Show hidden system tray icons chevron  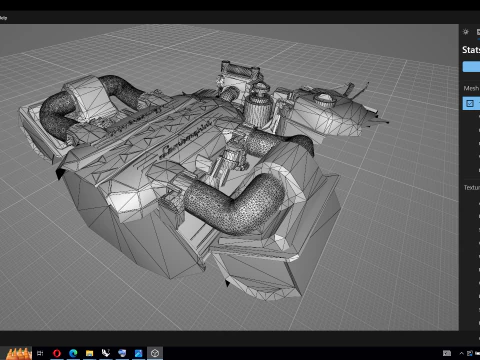461,353
